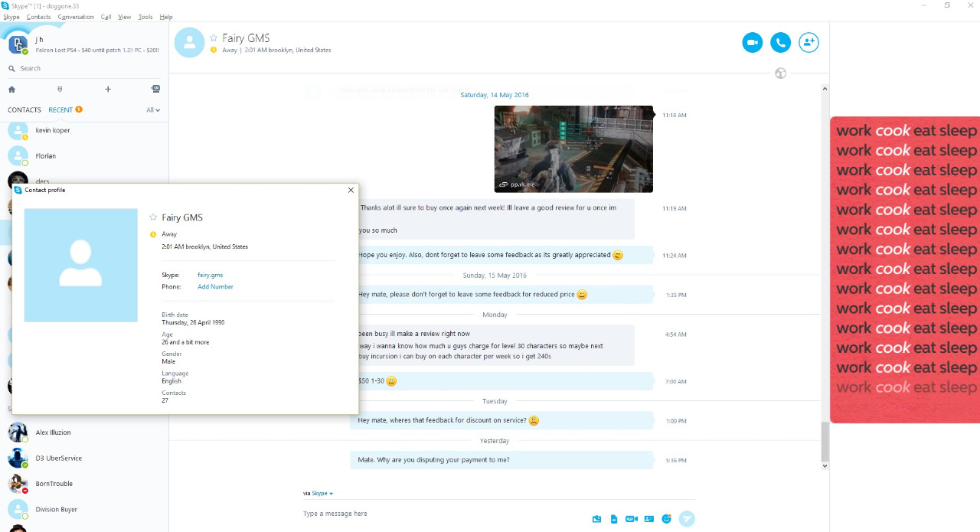Open the Contacts menu
Screen dimensions: 980x532
pyautogui.click(x=38, y=17)
